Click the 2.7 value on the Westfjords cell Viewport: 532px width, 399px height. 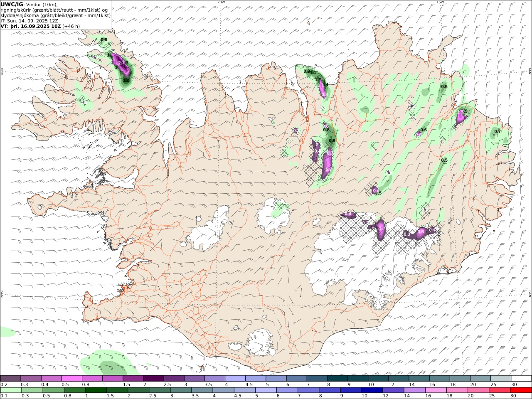(x=121, y=63)
